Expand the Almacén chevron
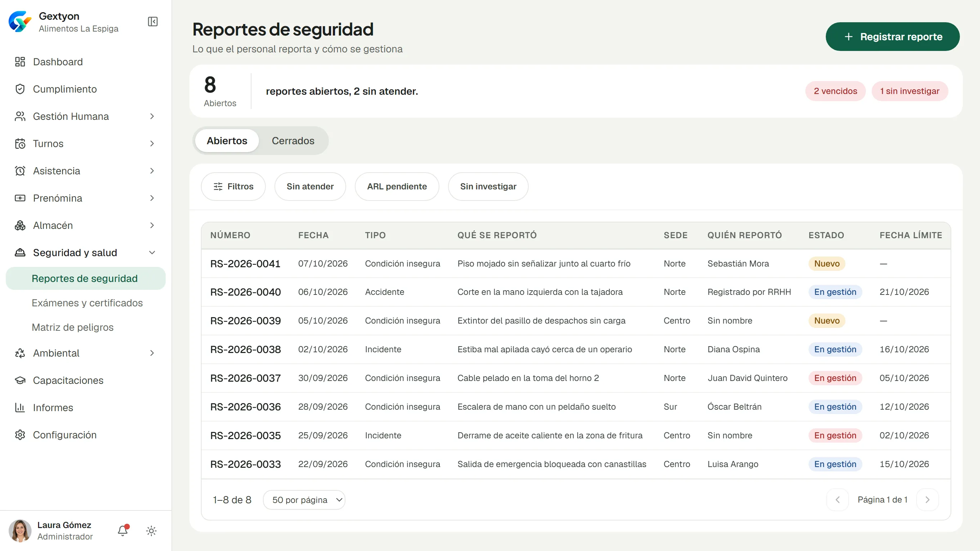Screen dimensions: 980x551 click(152, 225)
